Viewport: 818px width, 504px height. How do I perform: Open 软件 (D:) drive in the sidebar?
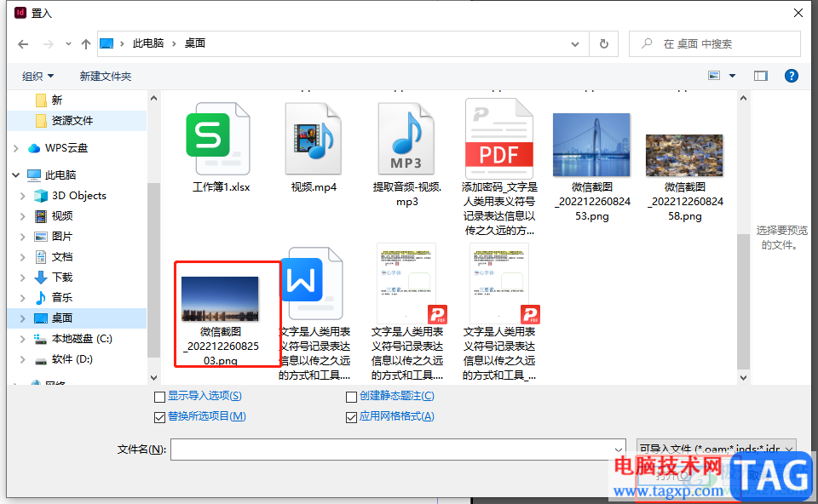tap(72, 359)
